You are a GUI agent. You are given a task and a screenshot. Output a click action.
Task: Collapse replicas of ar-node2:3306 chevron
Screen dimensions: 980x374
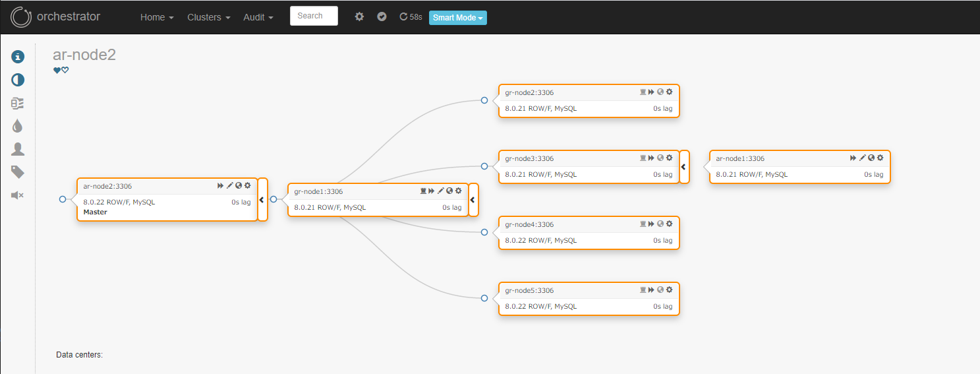pyautogui.click(x=262, y=199)
